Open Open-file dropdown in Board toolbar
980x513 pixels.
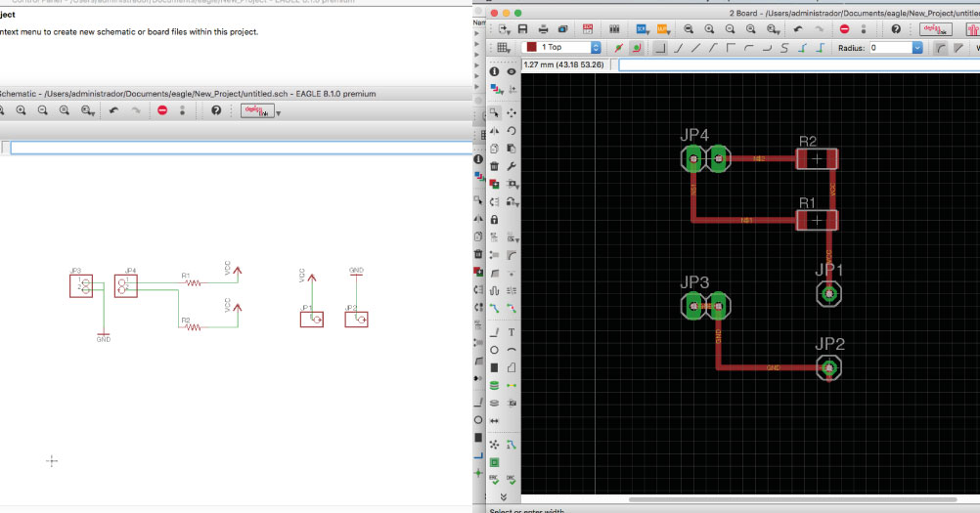point(504,29)
